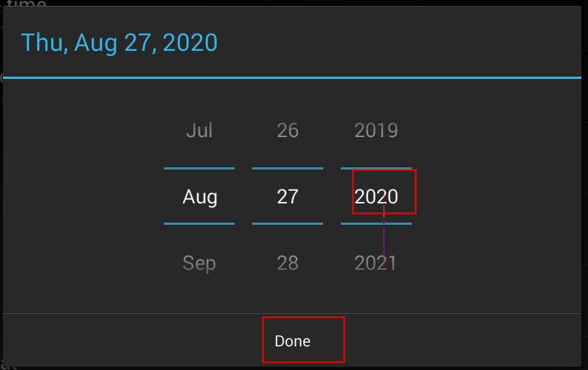Click the blue line below Aug
This screenshot has height=370, width=588.
click(199, 223)
